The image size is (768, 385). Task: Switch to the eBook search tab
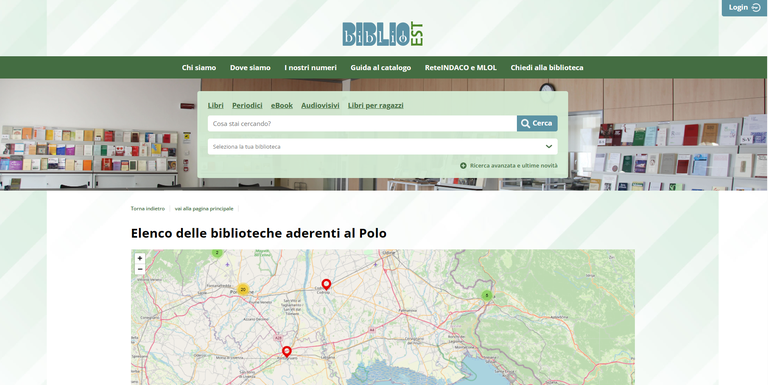(x=282, y=105)
